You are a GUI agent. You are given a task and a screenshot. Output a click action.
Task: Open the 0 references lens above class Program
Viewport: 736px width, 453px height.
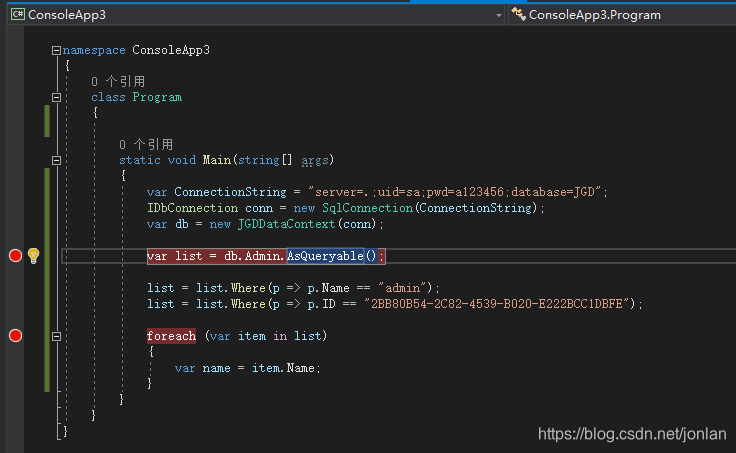118,82
